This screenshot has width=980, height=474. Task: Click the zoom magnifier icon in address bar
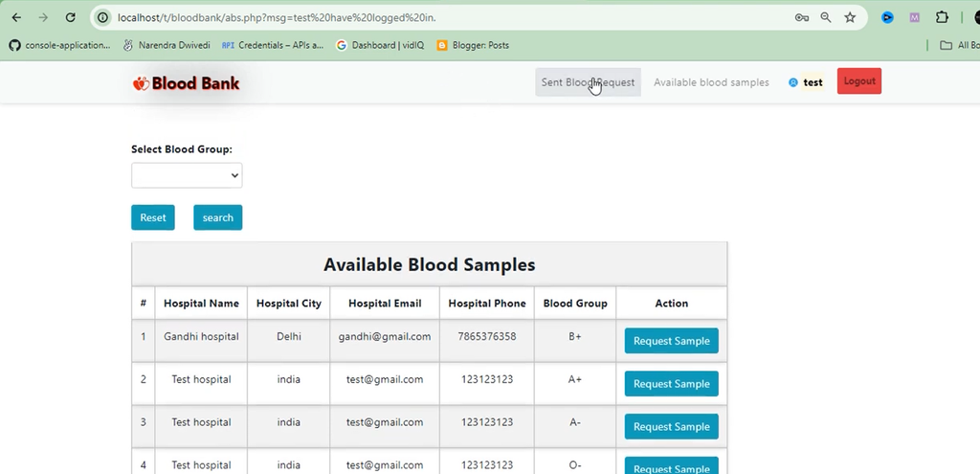pyautogui.click(x=826, y=17)
